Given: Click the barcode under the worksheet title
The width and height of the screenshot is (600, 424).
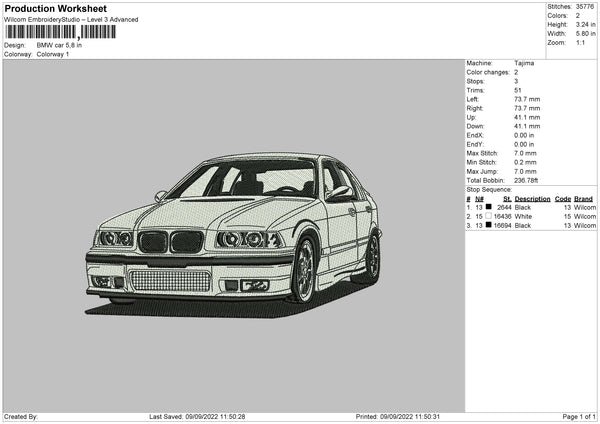Looking at the screenshot, I should [60, 32].
